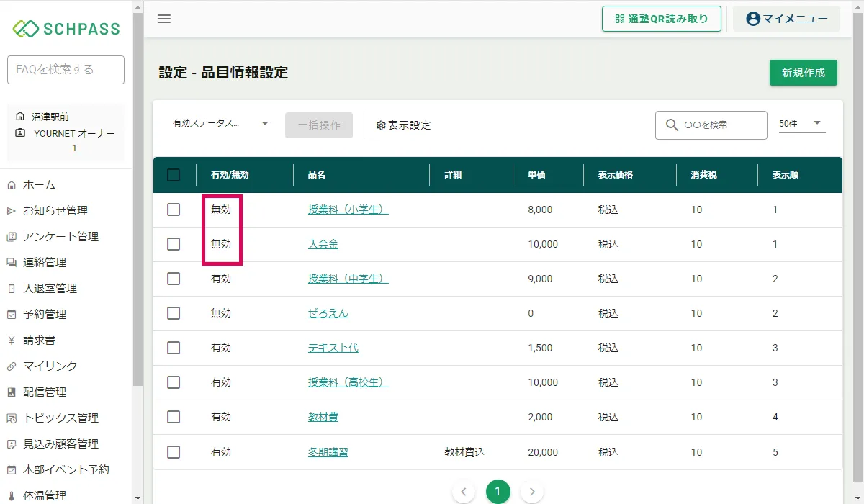
Task: Click the 20,000 price cell
Action: (x=543, y=452)
